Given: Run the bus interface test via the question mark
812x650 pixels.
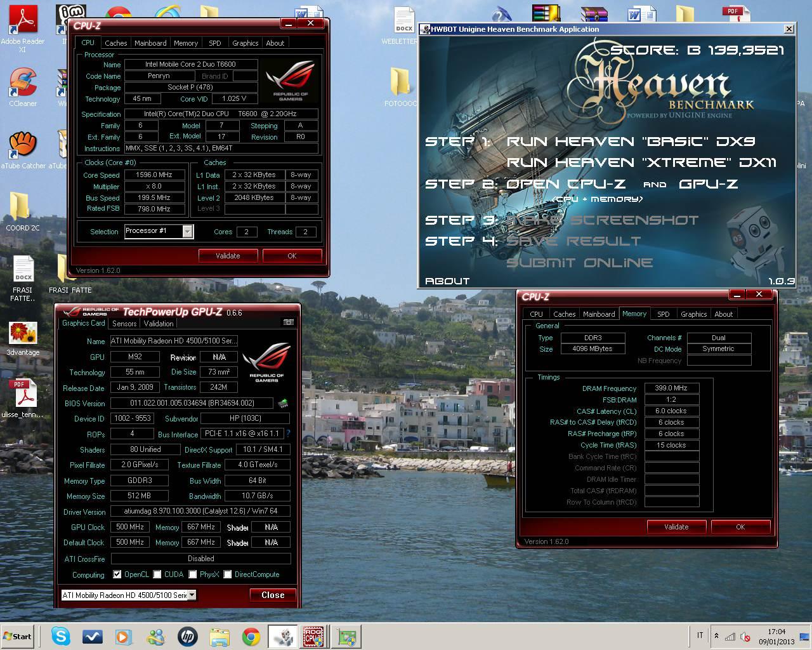Looking at the screenshot, I should pyautogui.click(x=288, y=434).
